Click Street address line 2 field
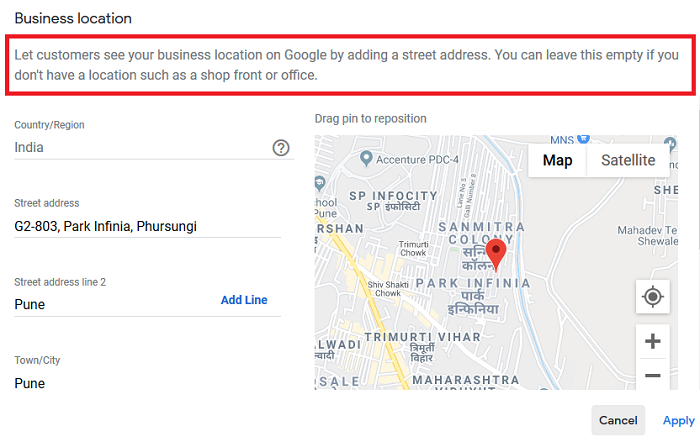Screen dimensions: 700x440 click(110, 304)
